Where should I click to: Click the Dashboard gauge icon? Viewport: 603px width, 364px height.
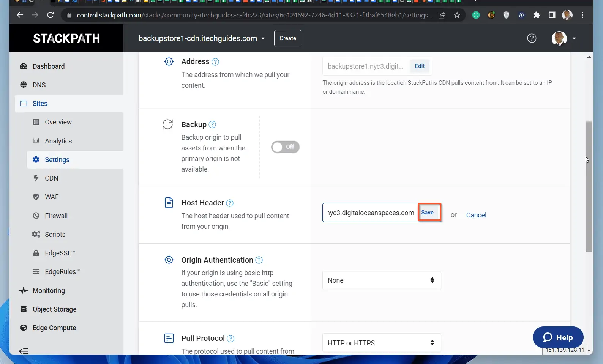tap(24, 66)
